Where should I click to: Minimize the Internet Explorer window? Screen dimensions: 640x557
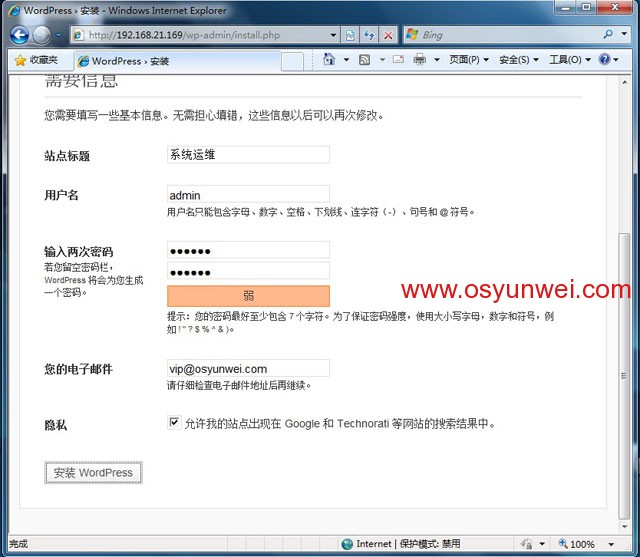pos(565,7)
